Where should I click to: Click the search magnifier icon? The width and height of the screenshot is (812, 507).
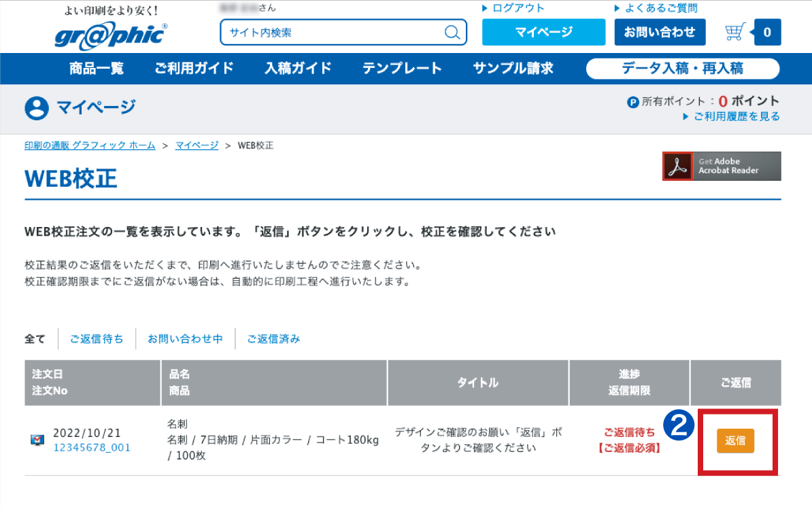452,33
